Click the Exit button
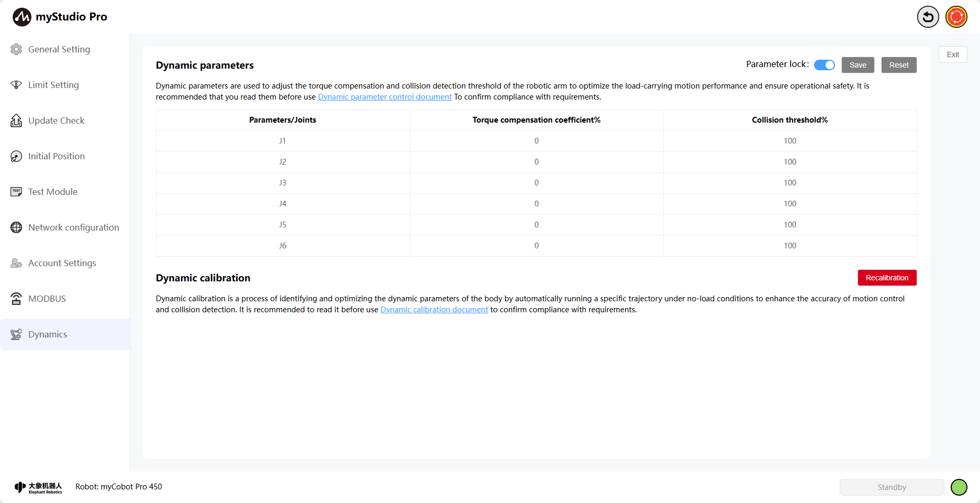This screenshot has width=980, height=503. [952, 54]
